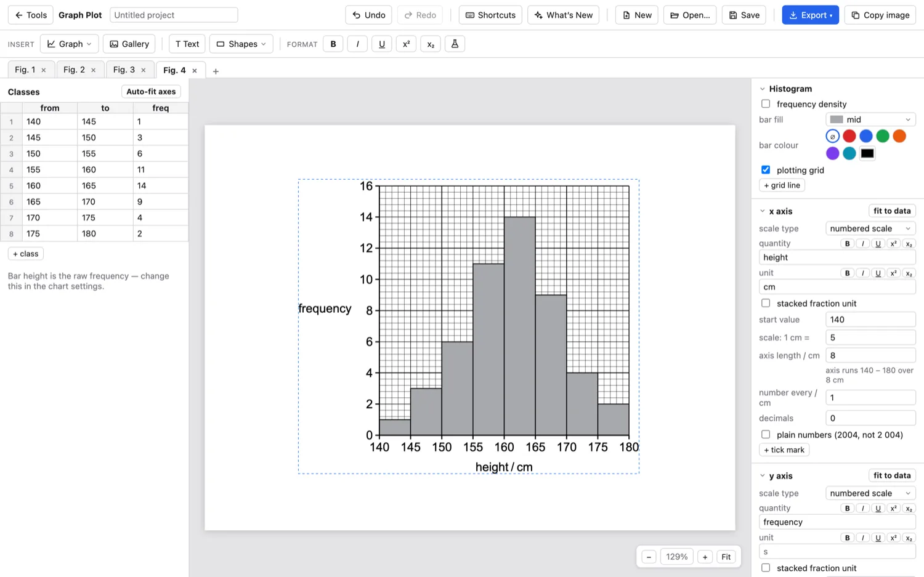Italicize the y axis unit text
Viewport: 924px width, 577px height.
863,538
